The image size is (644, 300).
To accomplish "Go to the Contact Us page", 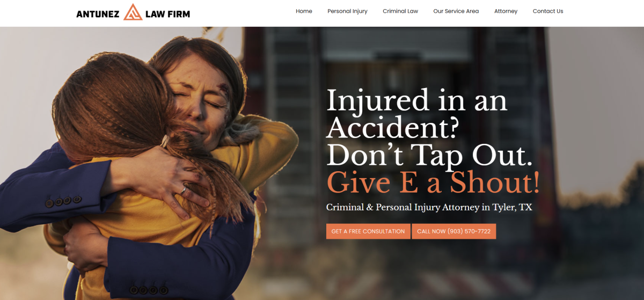I will (x=548, y=11).
